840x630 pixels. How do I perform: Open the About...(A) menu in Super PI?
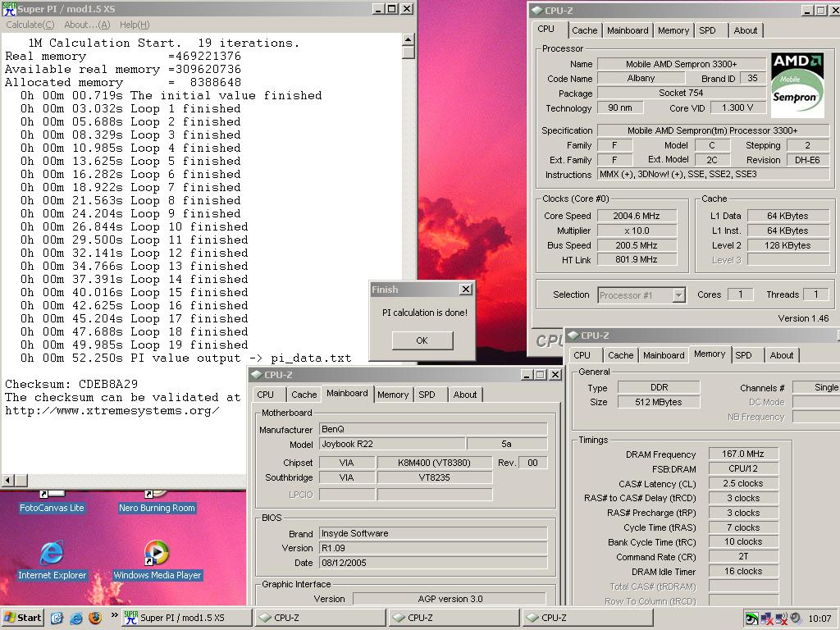pos(87,25)
